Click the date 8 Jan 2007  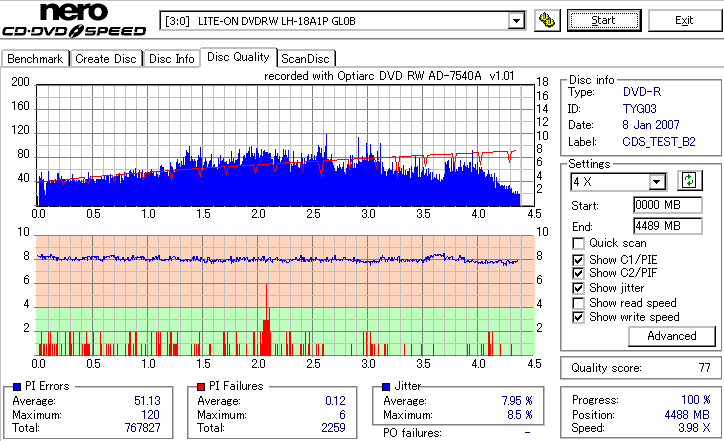(651, 125)
